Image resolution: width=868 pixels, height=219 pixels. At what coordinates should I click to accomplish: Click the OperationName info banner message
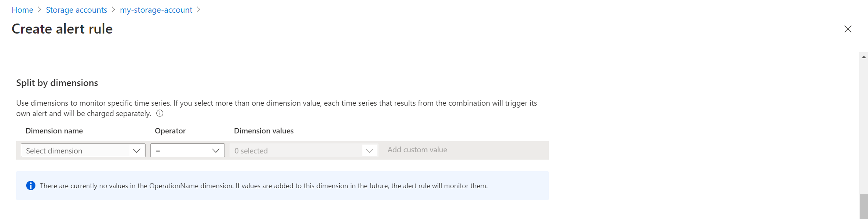pos(263,186)
